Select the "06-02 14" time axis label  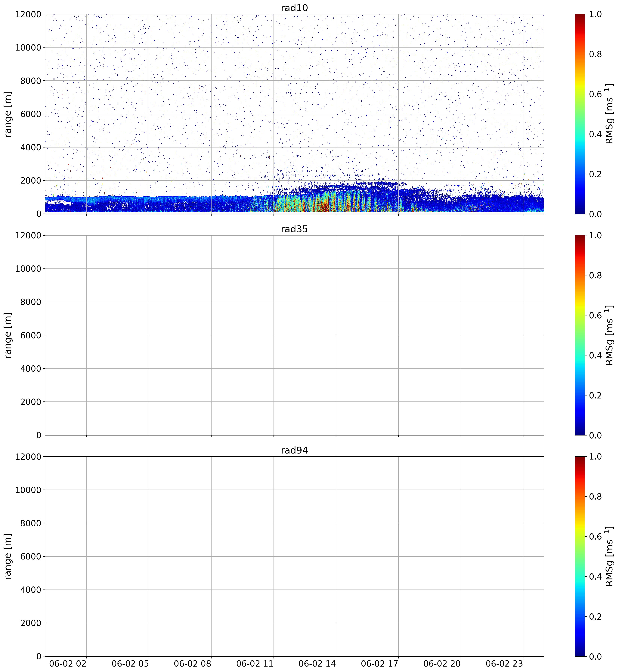[317, 664]
